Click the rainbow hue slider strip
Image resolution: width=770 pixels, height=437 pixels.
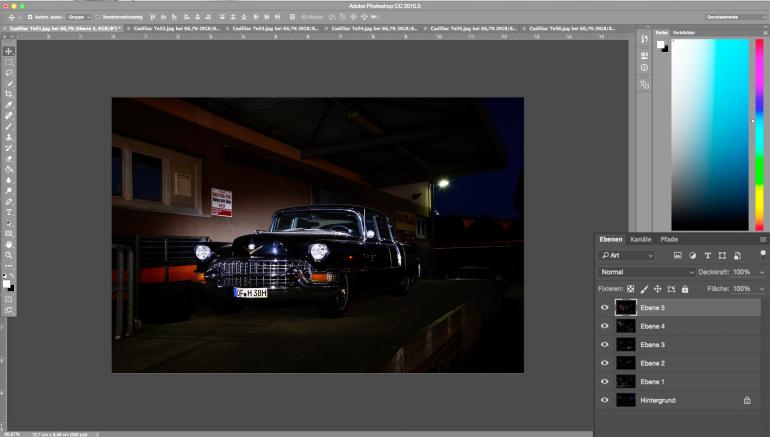coord(760,135)
